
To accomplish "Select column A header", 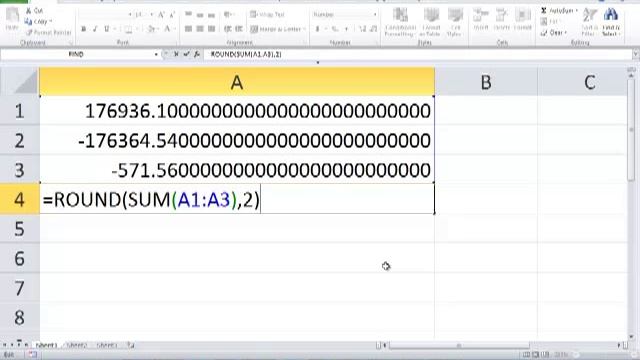I will pos(237,82).
